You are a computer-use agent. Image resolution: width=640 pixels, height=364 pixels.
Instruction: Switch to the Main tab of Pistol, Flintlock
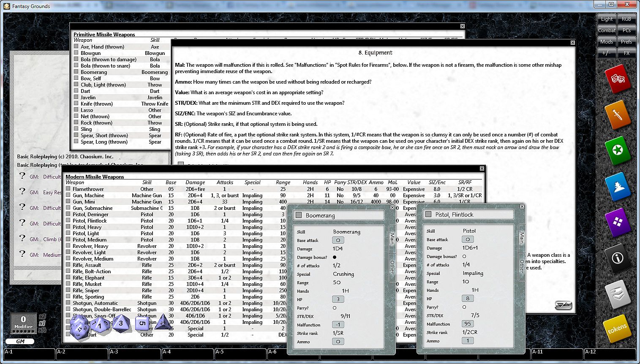pos(522,238)
